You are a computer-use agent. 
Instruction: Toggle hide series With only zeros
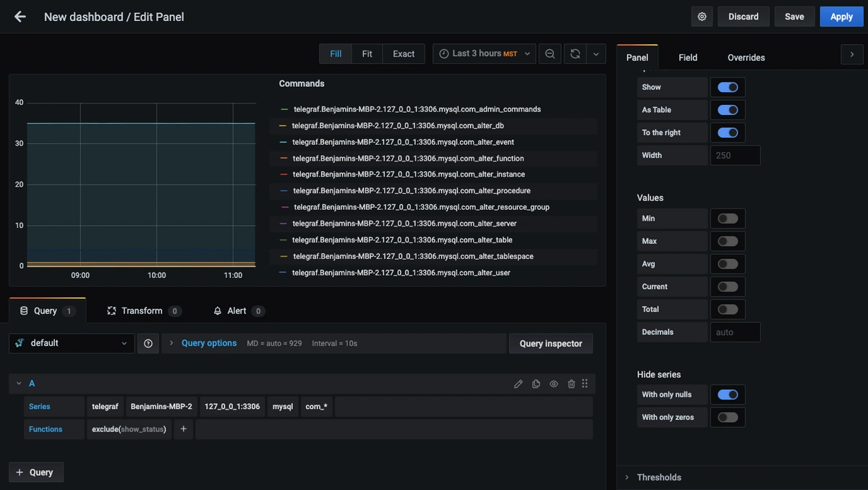728,417
